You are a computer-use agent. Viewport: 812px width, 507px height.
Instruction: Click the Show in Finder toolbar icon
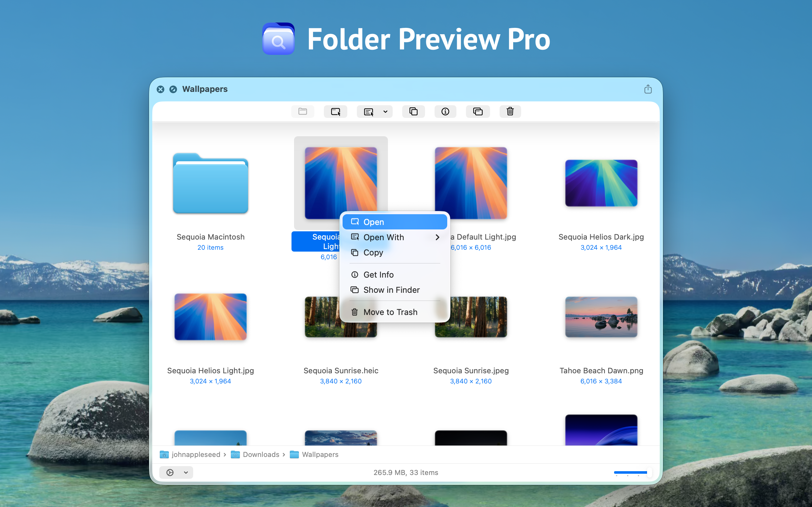(x=477, y=111)
